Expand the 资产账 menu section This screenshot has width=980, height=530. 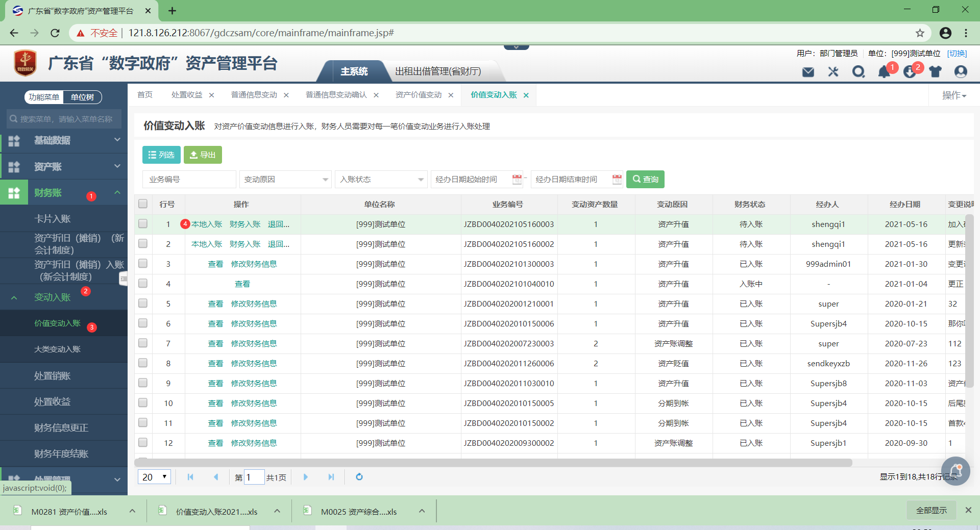tap(64, 167)
